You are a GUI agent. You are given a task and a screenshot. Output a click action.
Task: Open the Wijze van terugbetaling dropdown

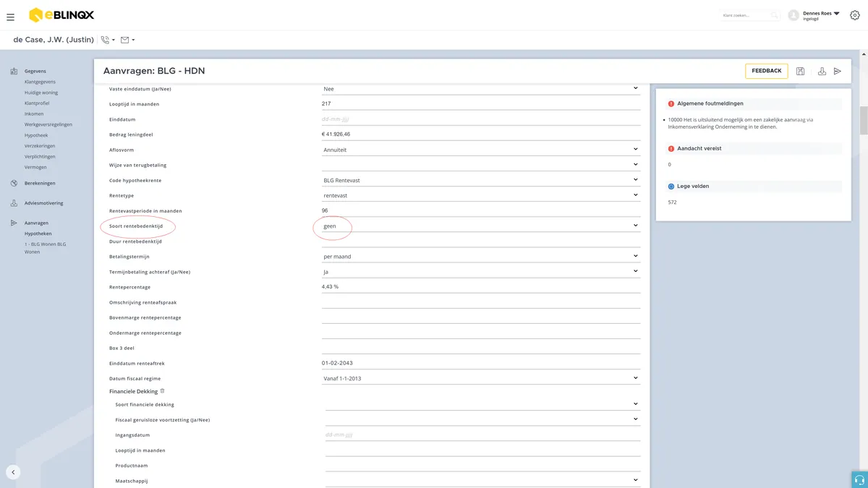point(481,165)
